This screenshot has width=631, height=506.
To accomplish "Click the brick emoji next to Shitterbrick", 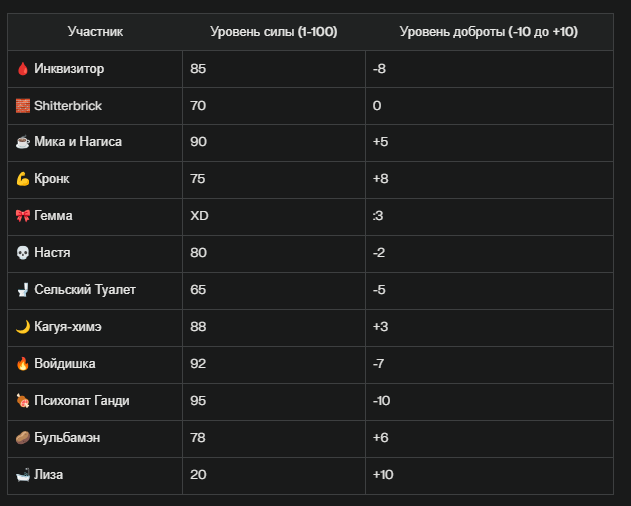I will [x=23, y=106].
